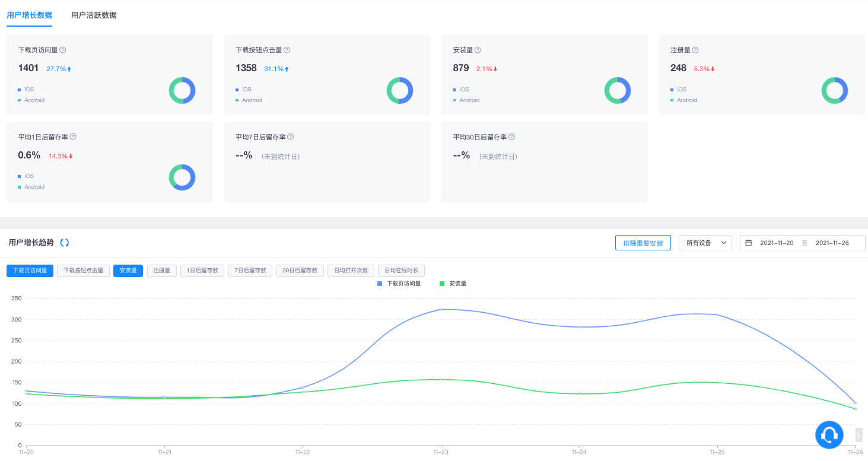This screenshot has width=868, height=461.
Task: Click blue line data point at 11-23
Action: click(x=441, y=309)
